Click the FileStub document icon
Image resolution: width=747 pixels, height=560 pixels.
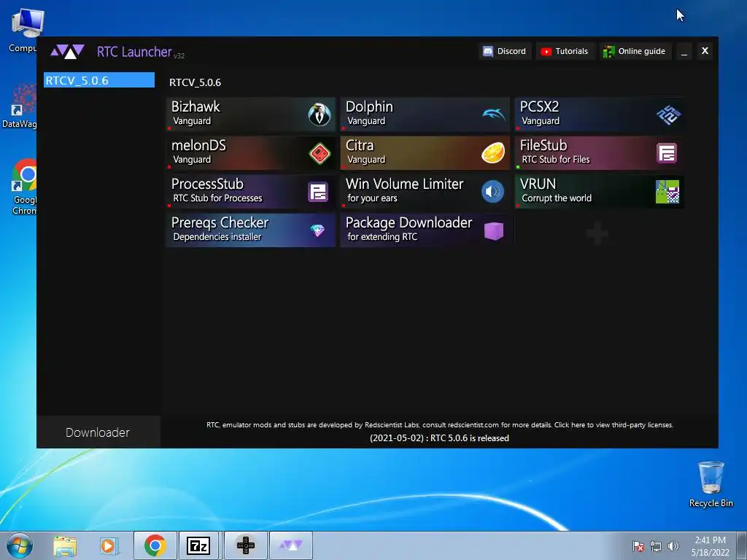point(667,153)
